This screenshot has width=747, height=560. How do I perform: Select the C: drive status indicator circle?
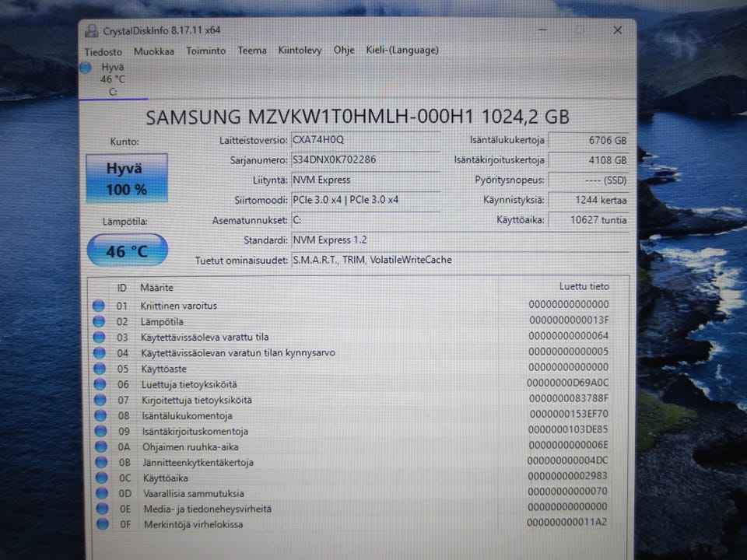86,68
